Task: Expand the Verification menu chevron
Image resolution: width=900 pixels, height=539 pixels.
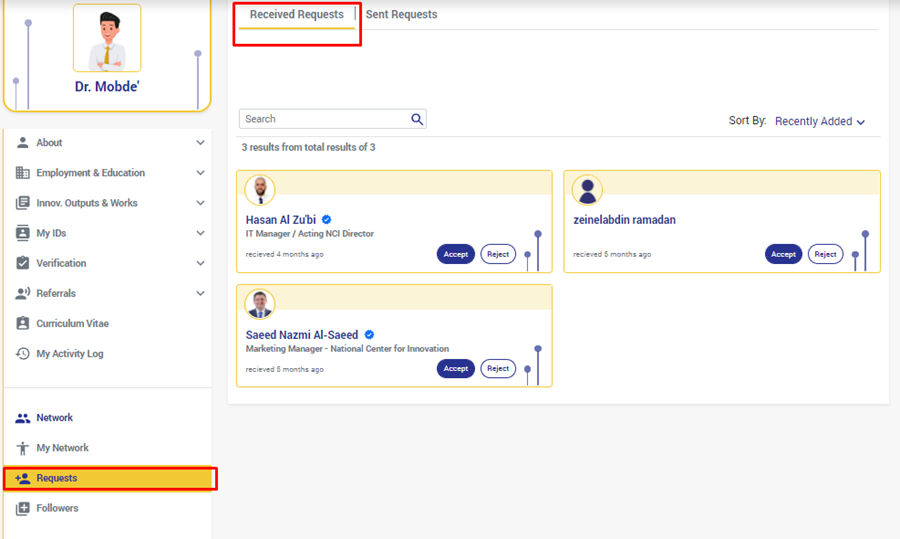Action: (200, 263)
